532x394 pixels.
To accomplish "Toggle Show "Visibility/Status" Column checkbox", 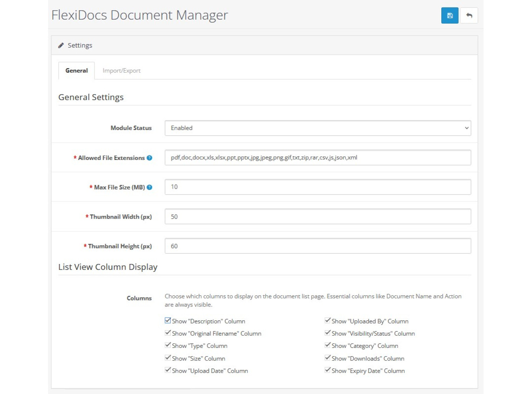I will pos(327,333).
